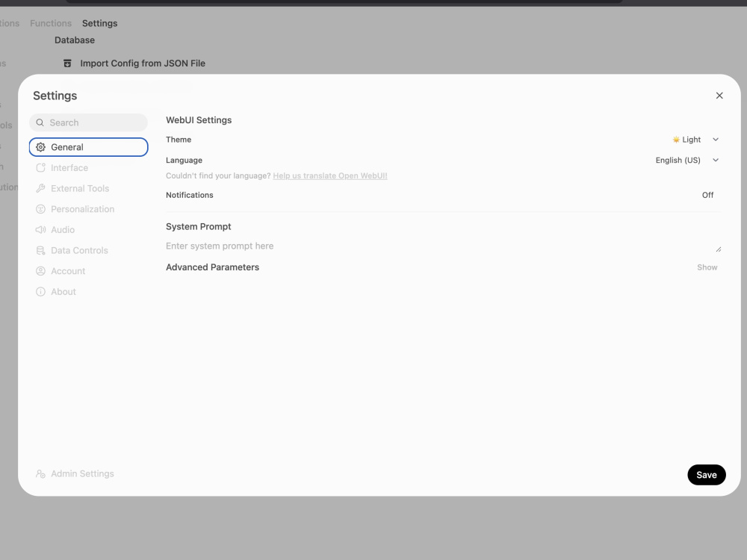Open the Audio settings tab
Screen dimensions: 747x560
tap(89, 229)
